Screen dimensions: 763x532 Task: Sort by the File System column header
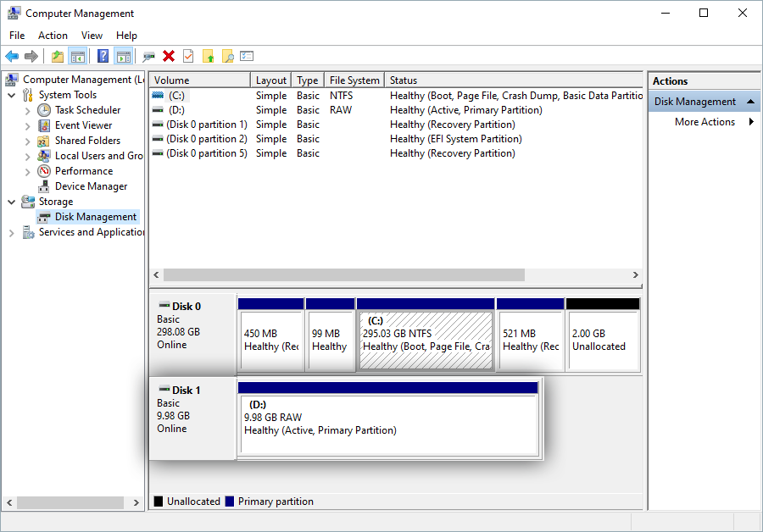(x=354, y=80)
